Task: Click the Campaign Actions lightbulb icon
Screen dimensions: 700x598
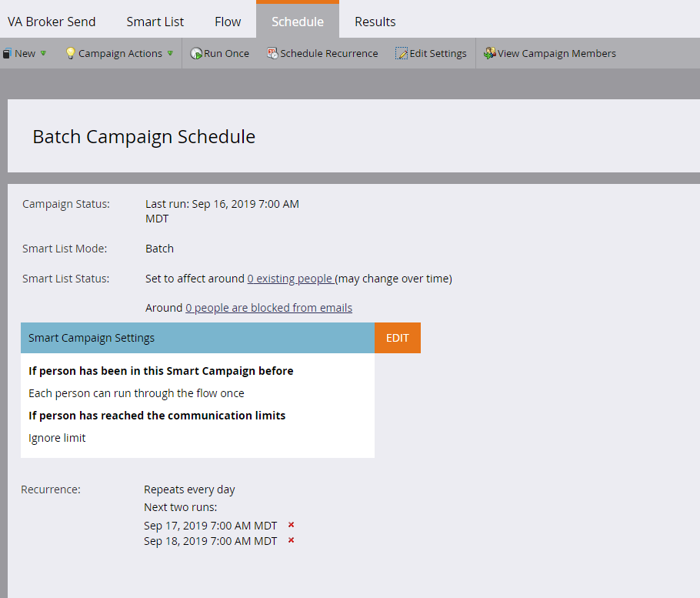Action: pyautogui.click(x=70, y=54)
